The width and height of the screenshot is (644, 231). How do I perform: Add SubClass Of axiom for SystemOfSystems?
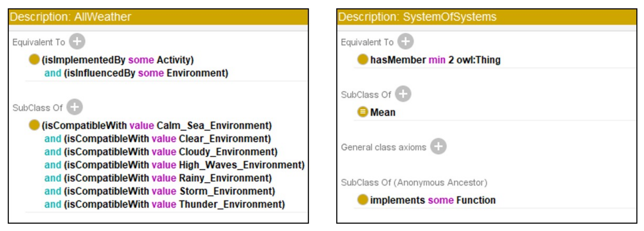pyautogui.click(x=403, y=94)
